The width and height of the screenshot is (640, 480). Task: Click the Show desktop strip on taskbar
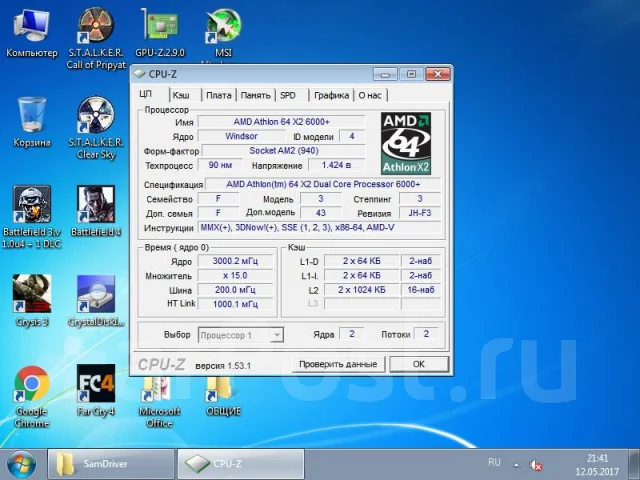pos(634,464)
